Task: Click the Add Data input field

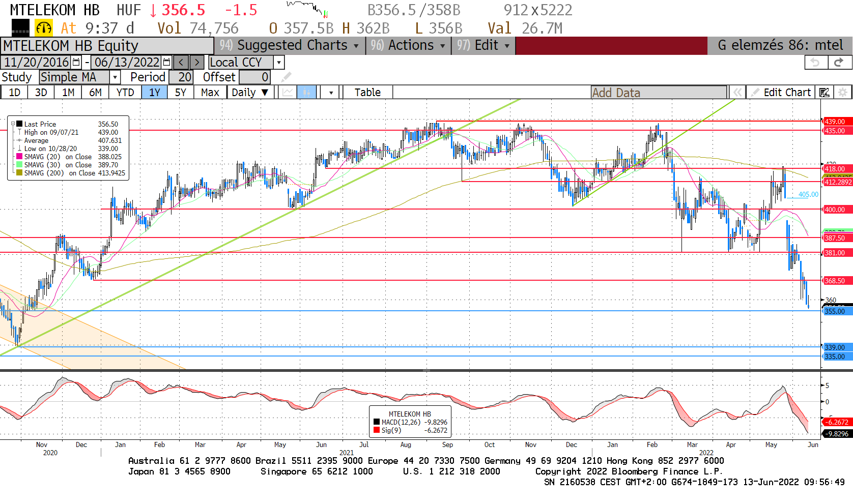Action: click(659, 93)
